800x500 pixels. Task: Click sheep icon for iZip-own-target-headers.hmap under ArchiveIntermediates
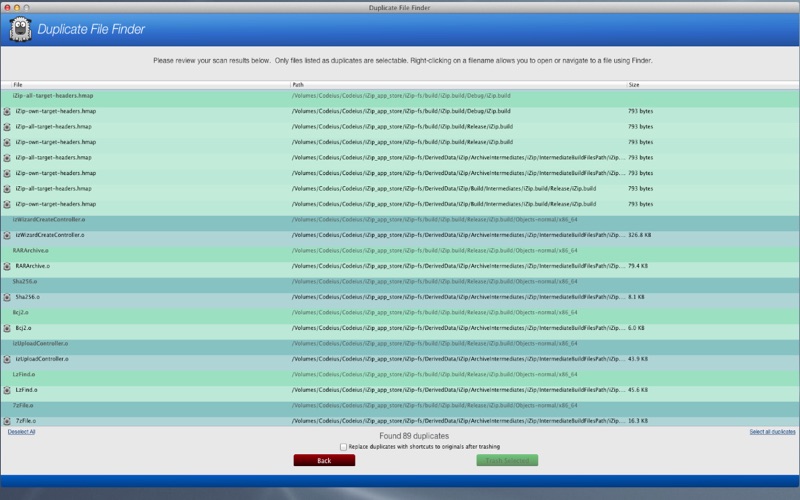[x=7, y=173]
